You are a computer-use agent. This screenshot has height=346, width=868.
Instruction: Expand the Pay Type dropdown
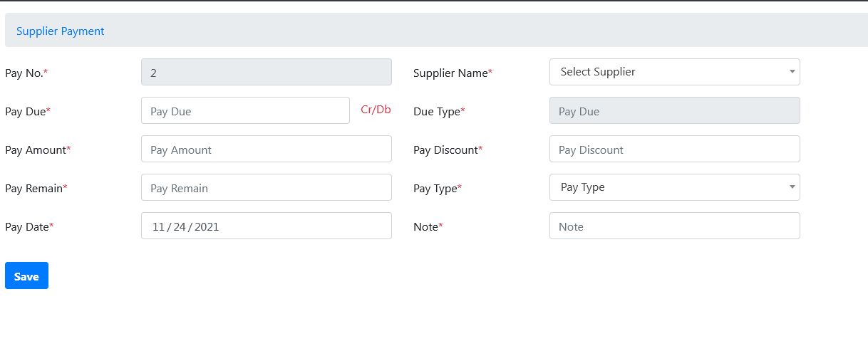pyautogui.click(x=674, y=187)
